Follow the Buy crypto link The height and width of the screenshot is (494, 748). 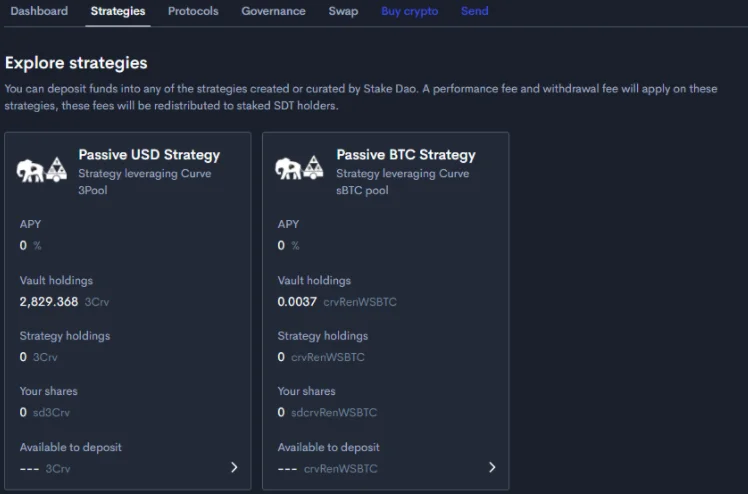[409, 11]
